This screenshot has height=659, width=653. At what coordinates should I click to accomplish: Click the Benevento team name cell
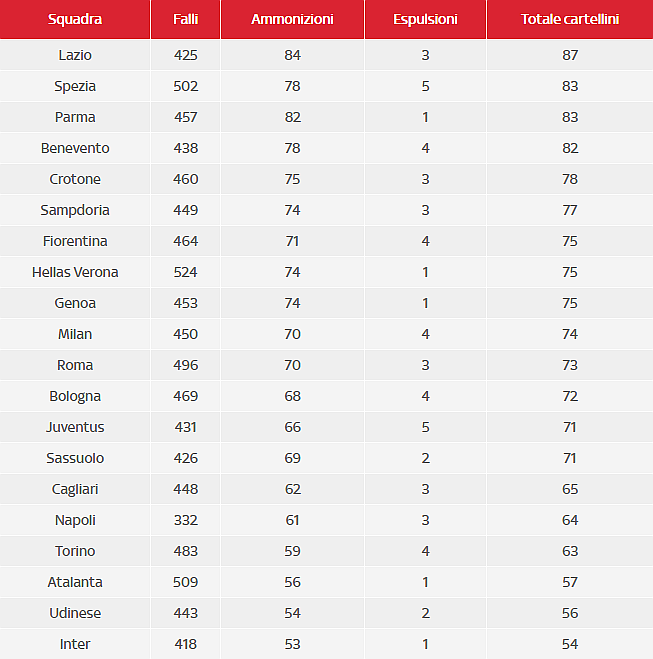pyautogui.click(x=75, y=148)
